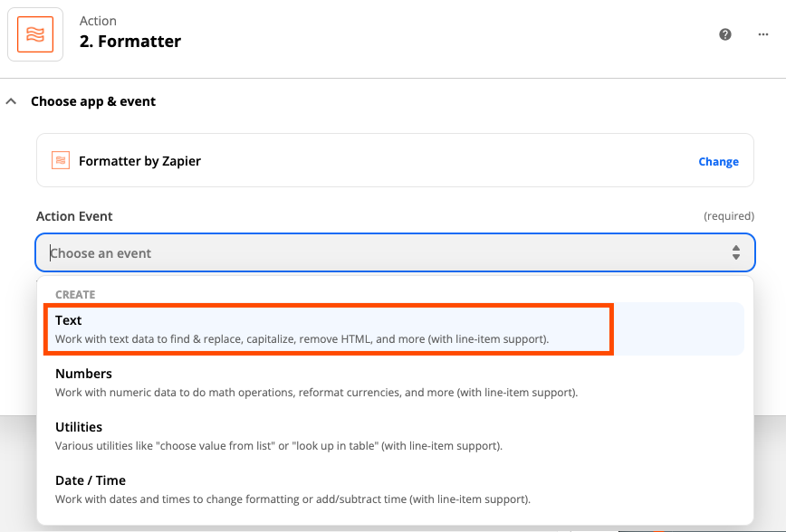Click the 2. Formatter step title
Screen dimensions: 786x532
[x=130, y=42]
